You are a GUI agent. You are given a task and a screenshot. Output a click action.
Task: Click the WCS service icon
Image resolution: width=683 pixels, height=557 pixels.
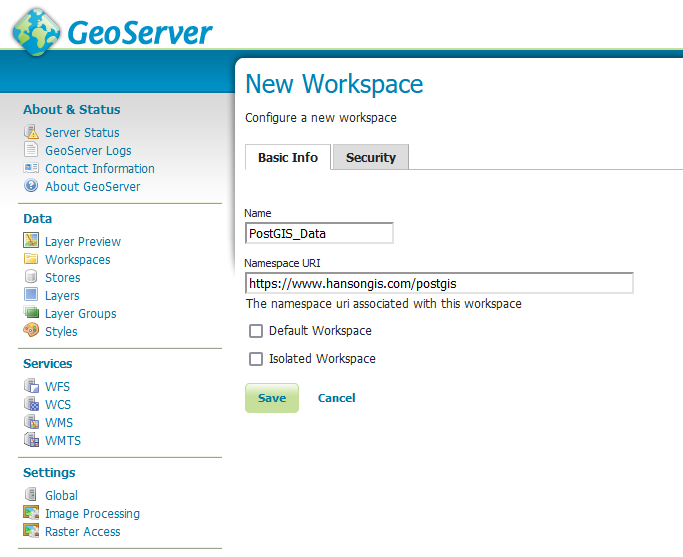point(31,404)
